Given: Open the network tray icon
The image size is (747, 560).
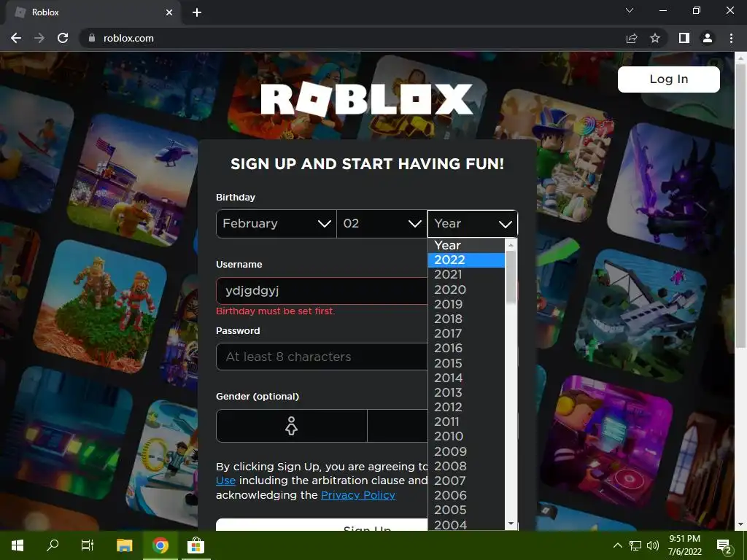Looking at the screenshot, I should (x=635, y=545).
